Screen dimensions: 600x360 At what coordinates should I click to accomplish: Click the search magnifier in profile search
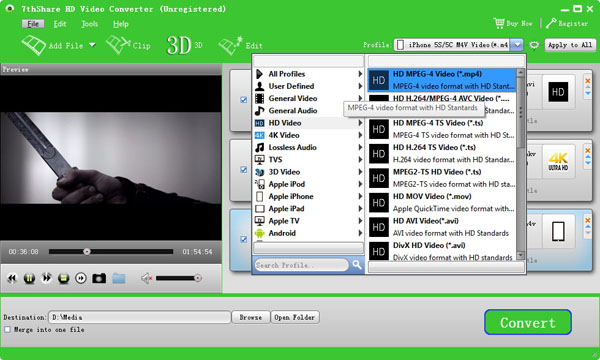coord(357,264)
